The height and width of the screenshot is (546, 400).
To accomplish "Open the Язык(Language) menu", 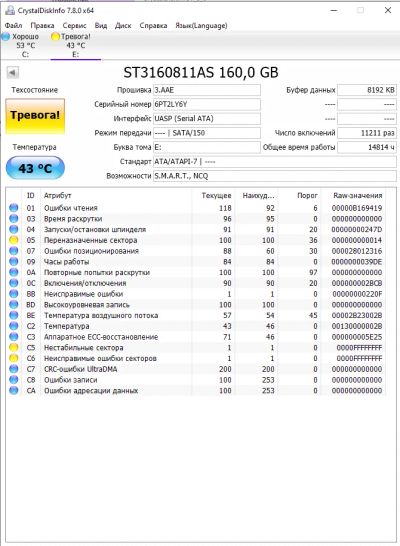I will click(x=201, y=25).
